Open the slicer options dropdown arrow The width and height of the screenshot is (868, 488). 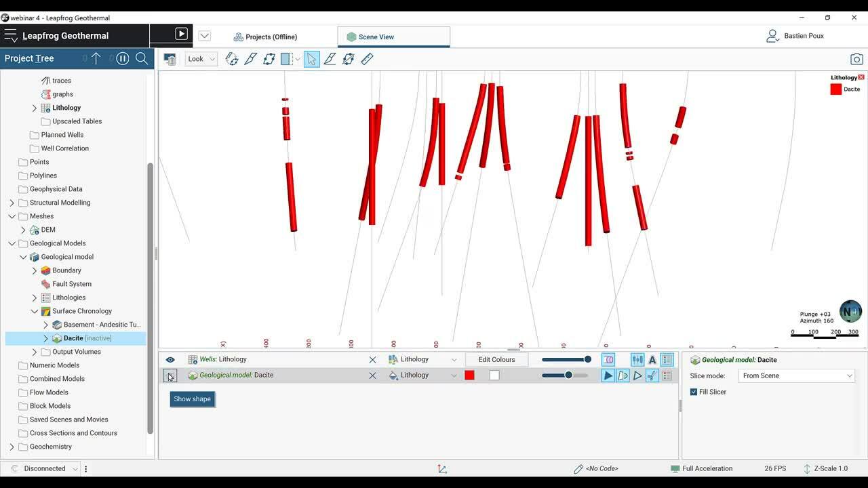[298, 59]
